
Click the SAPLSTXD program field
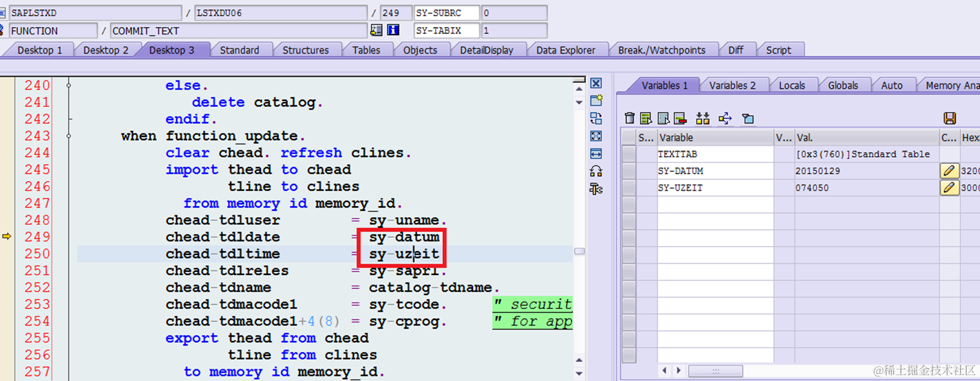pos(95,13)
